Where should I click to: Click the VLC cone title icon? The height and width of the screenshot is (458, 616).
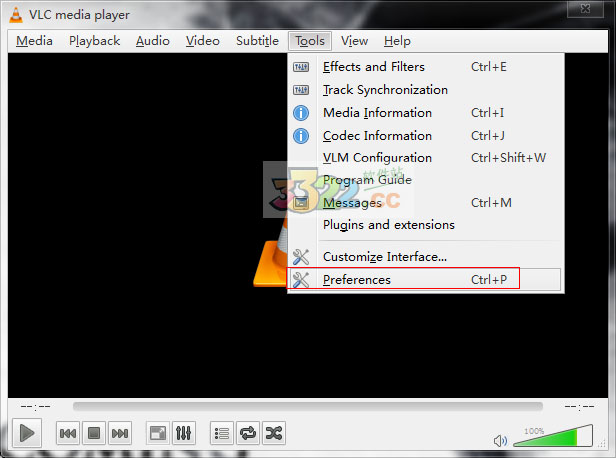(16, 15)
